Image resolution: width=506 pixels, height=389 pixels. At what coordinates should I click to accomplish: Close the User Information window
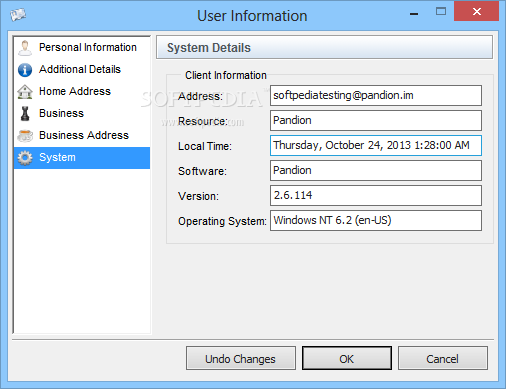click(477, 11)
